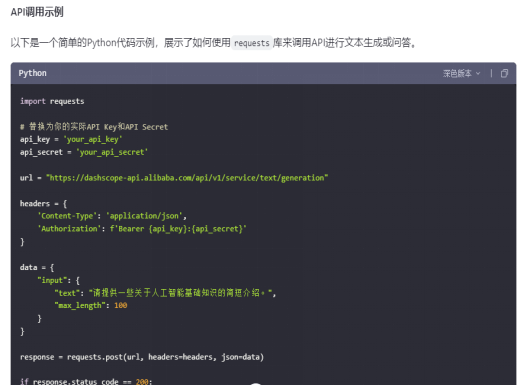Image resolution: width=530 pixels, height=385 pixels.
Task: Click the import requests line
Action: [52, 101]
